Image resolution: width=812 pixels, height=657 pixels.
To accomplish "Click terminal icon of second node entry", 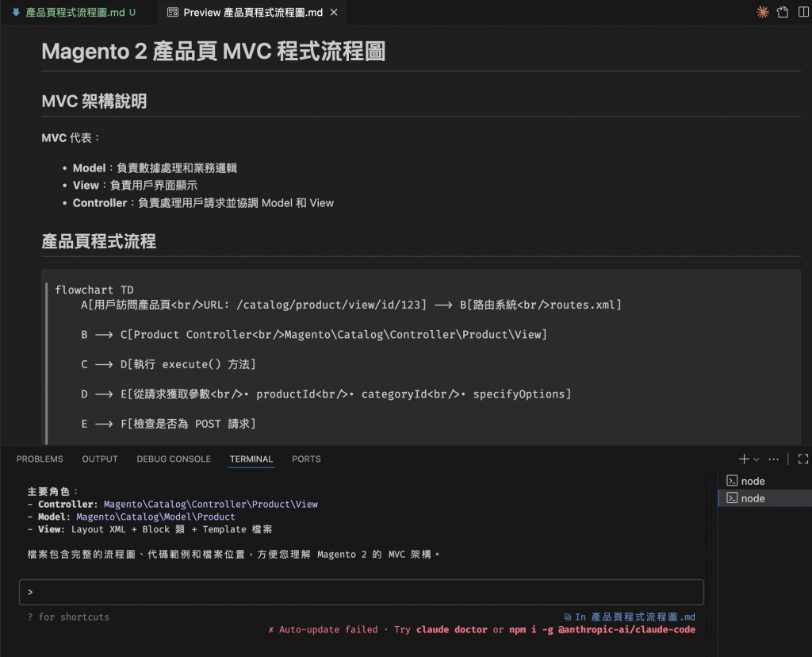I will (x=732, y=498).
